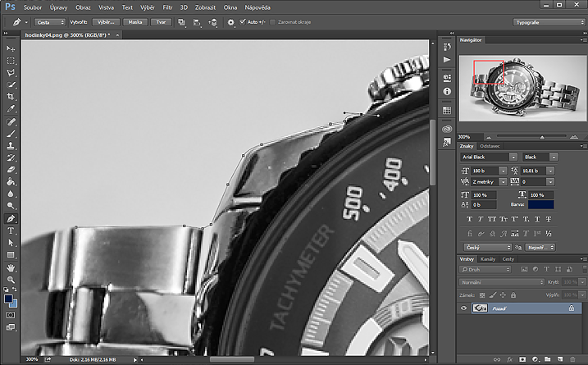Screen dimensions: 588x365
Task: Select the Polygonal Lasso tool
Action: click(x=11, y=73)
